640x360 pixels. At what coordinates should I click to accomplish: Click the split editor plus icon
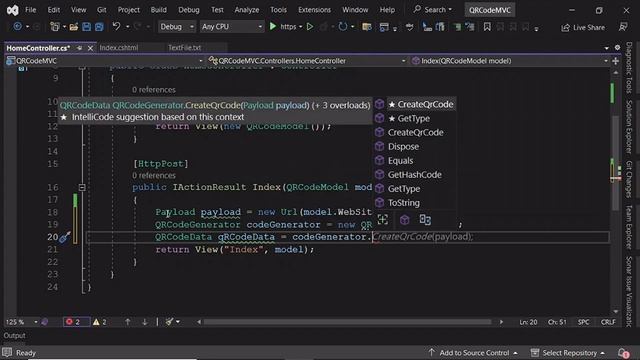tap(616, 61)
